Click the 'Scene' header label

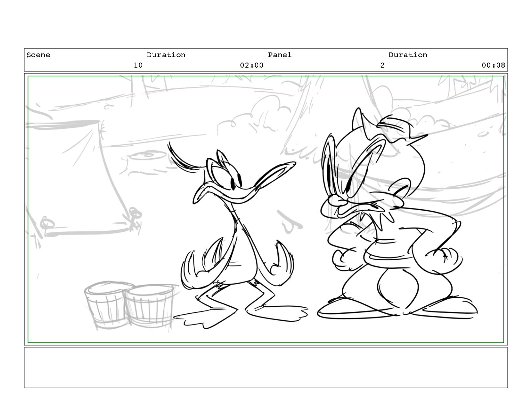[x=38, y=55]
